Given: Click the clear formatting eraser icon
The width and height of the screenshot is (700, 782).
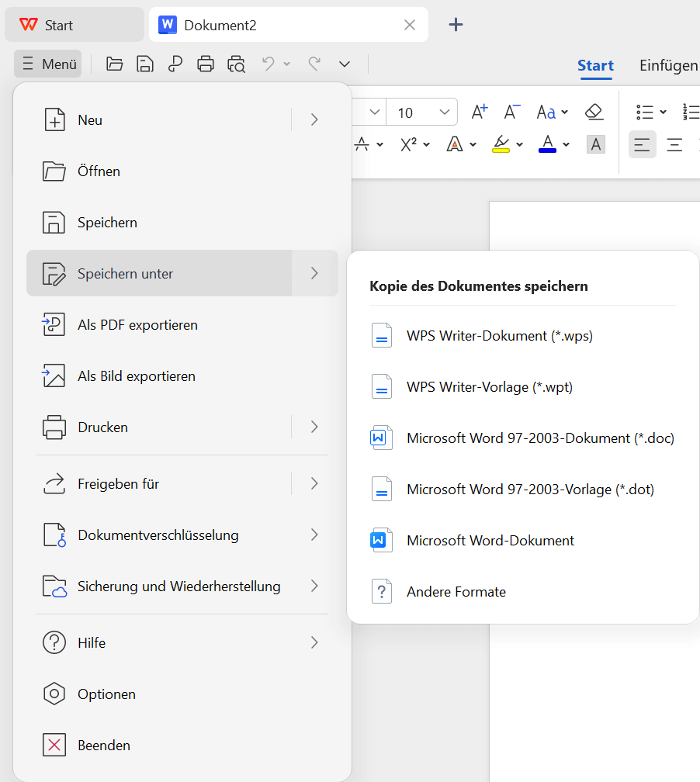Looking at the screenshot, I should 594,112.
